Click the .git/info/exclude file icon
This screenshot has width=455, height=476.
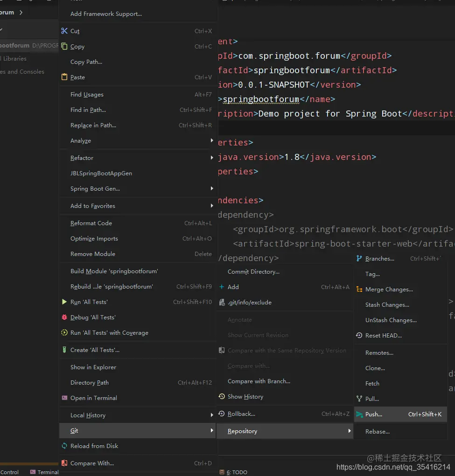[222, 303]
